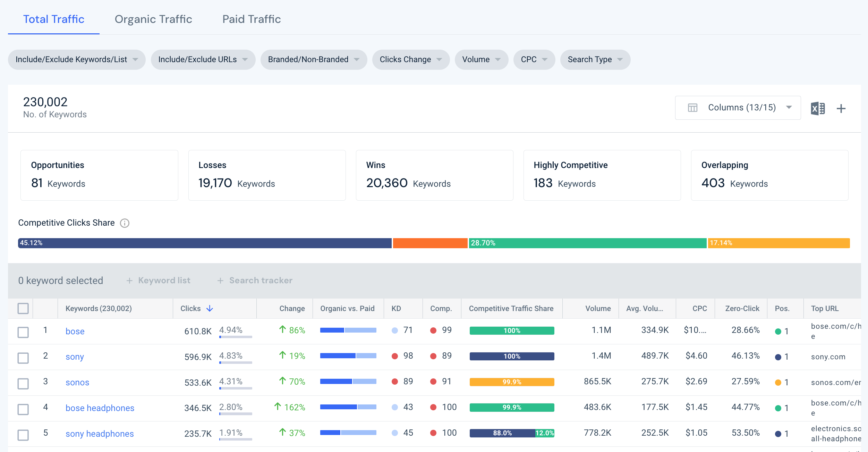The image size is (868, 452).
Task: Expand Columns (13/15) dropdown
Action: [x=738, y=108]
